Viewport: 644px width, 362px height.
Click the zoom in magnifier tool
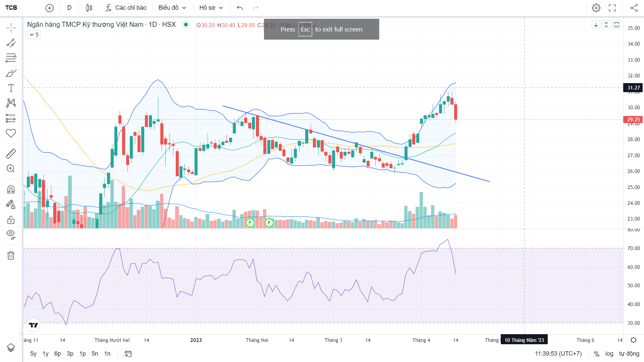click(x=11, y=169)
